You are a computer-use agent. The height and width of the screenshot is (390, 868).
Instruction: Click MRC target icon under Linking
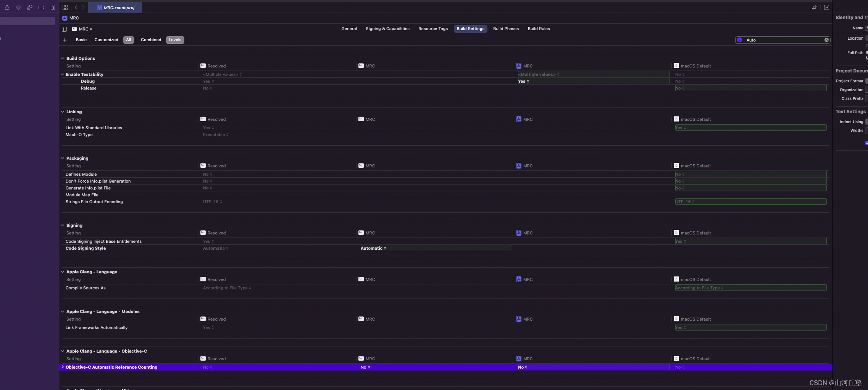point(361,119)
